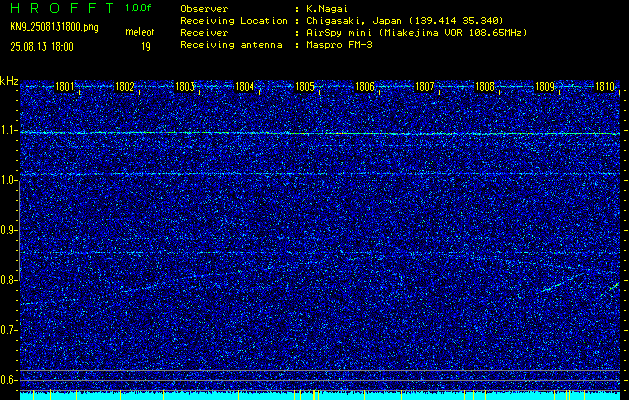Click the Receiving Location label
This screenshot has height=400, width=629.
pyautogui.click(x=234, y=21)
